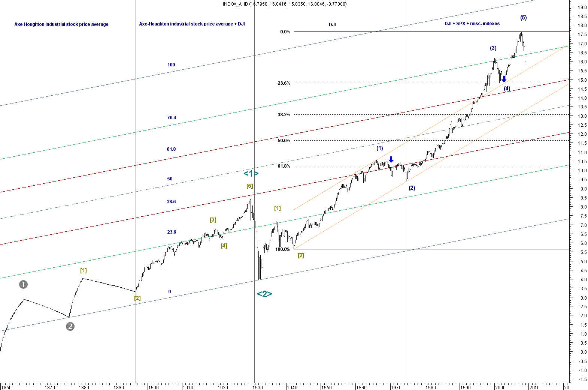The height and width of the screenshot is (390, 588).
Task: Select the wave (5) label at the peak
Action: [x=523, y=18]
